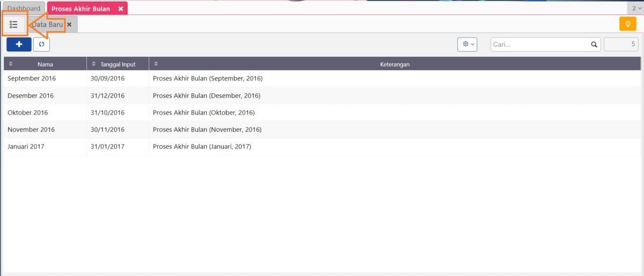This screenshot has height=276, width=644.
Task: Sort by the Keterangan column header
Action: 394,64
